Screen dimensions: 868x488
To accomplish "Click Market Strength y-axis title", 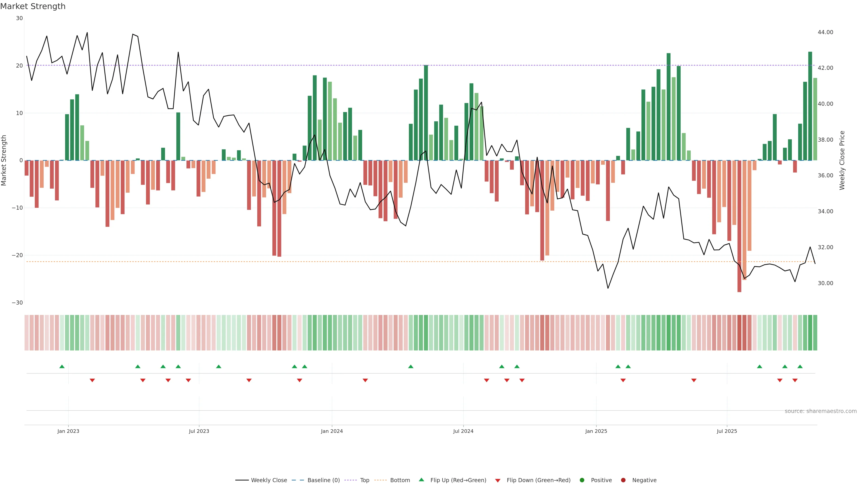I will (4, 160).
